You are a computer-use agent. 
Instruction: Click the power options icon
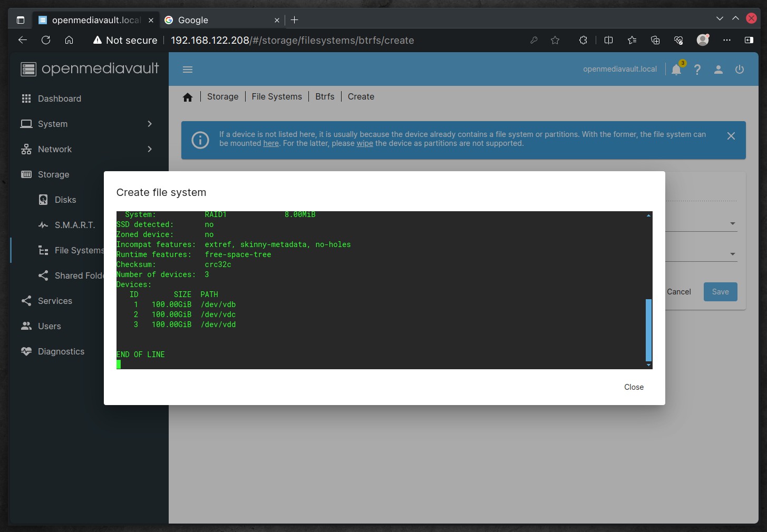[x=740, y=70]
